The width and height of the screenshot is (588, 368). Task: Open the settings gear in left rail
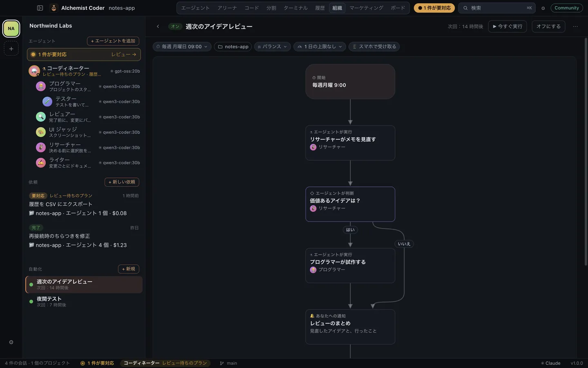[x=11, y=342]
